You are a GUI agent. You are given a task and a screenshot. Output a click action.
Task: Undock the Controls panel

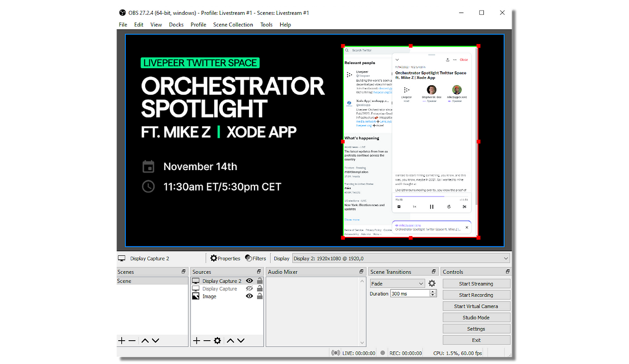(x=508, y=272)
